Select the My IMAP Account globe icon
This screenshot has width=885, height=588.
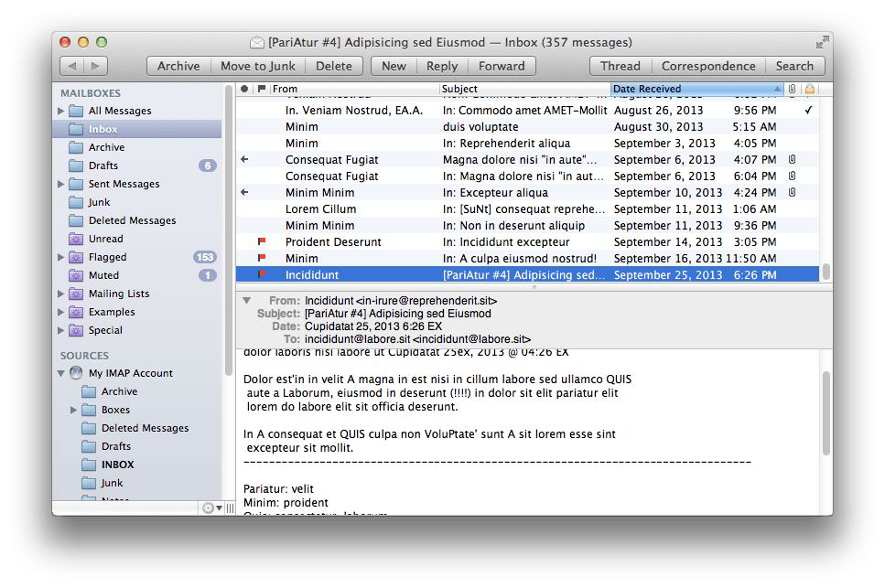(x=77, y=373)
